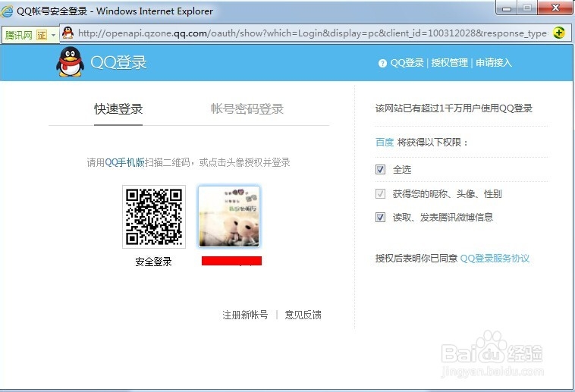
Task: Click the 该网站已有超过1千万用户使用QQ登录 text
Action: tap(454, 108)
